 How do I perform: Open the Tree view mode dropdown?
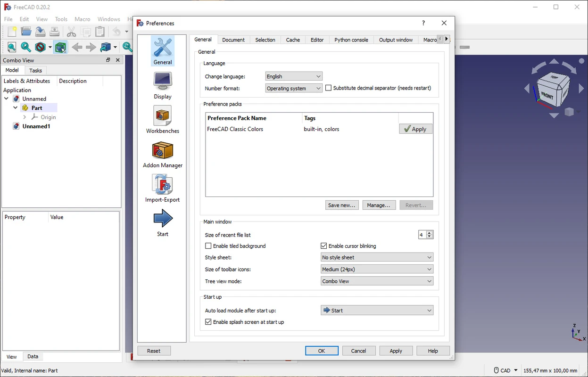pos(377,281)
